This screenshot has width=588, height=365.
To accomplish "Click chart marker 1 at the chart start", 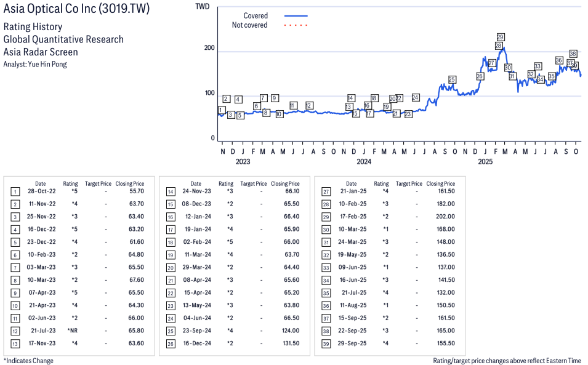I will [221, 110].
